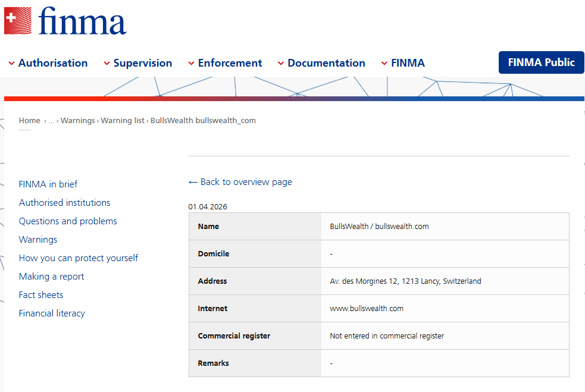Open the Warning list breadcrumb
585x392 pixels.
tap(123, 121)
